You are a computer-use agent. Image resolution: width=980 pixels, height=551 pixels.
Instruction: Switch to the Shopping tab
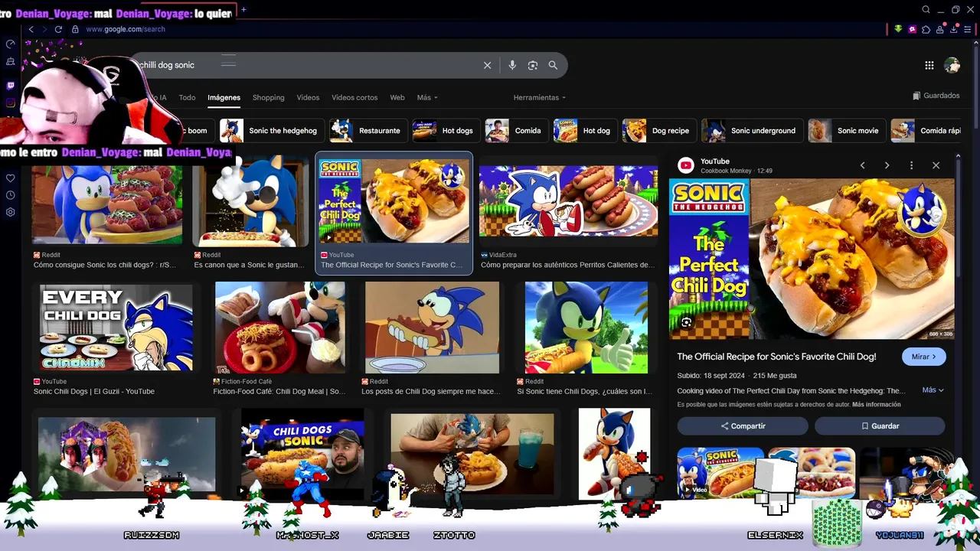coord(268,97)
